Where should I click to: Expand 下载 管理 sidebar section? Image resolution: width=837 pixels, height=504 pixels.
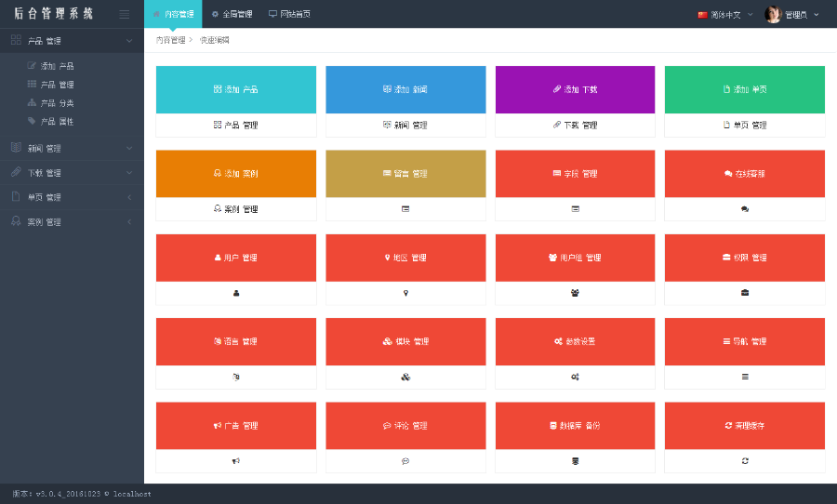click(x=72, y=172)
